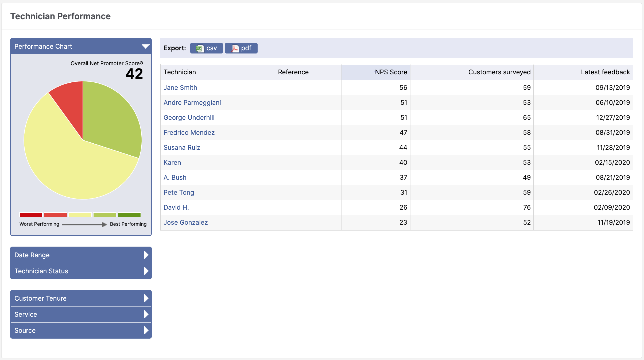Click the light green legend swatch
The width and height of the screenshot is (644, 360).
pos(105,215)
